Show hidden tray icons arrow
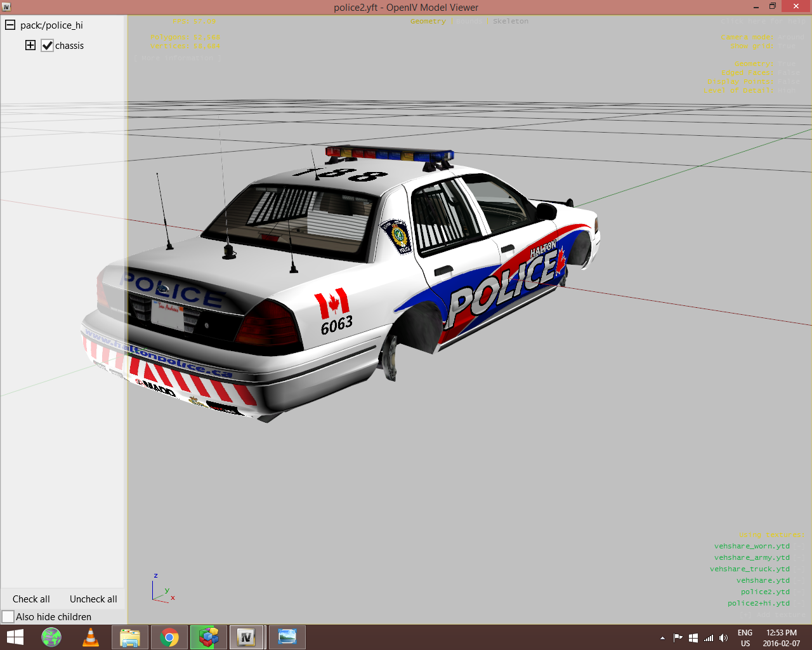This screenshot has height=650, width=812. coord(662,638)
